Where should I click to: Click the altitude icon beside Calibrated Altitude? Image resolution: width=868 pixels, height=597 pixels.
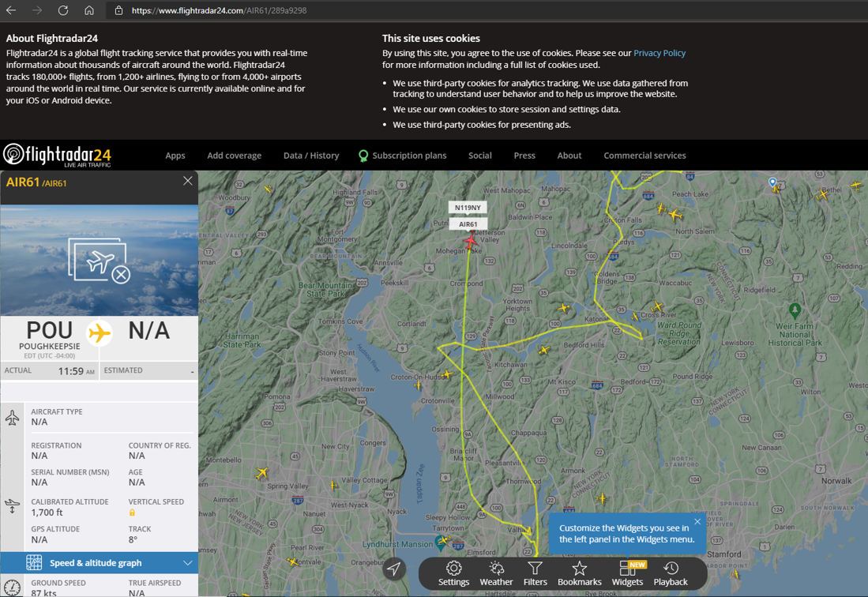(x=12, y=506)
